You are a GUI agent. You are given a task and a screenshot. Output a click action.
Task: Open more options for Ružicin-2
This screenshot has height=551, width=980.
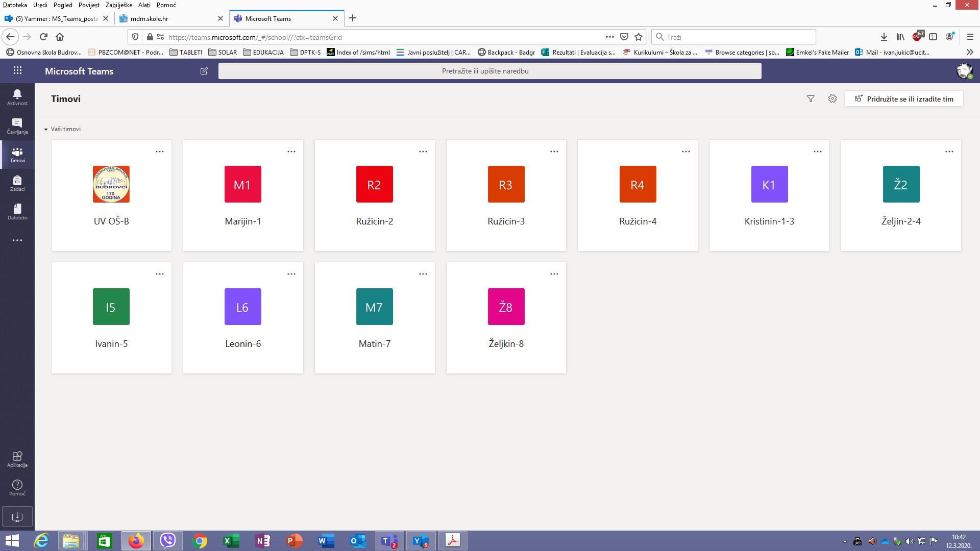(x=423, y=152)
